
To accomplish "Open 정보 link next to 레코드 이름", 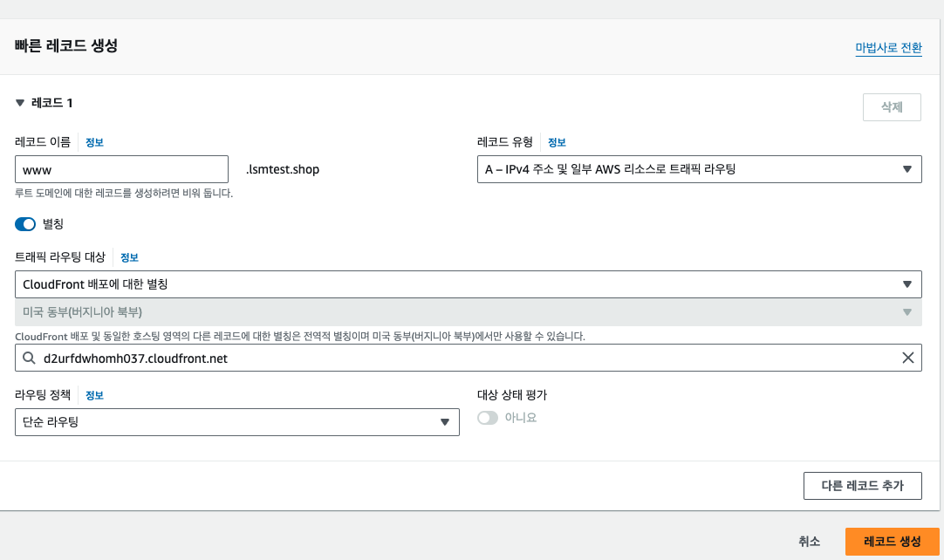I will tap(94, 142).
